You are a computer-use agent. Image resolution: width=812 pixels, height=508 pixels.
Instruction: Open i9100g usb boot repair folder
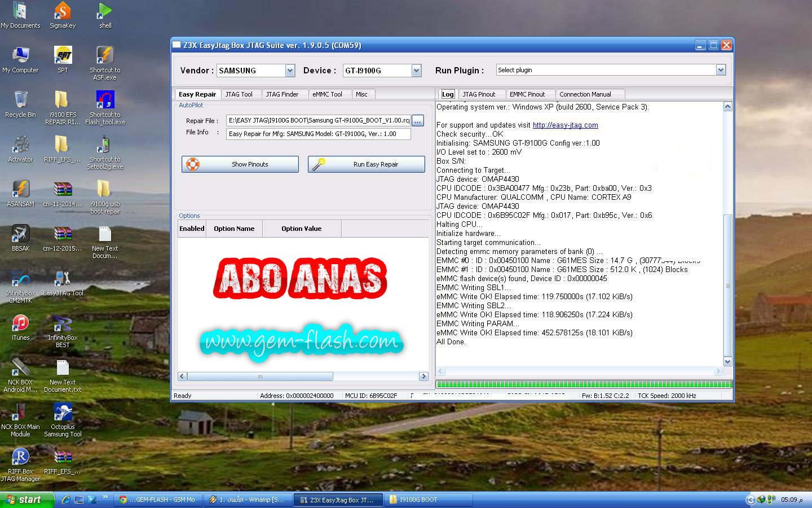(x=105, y=197)
